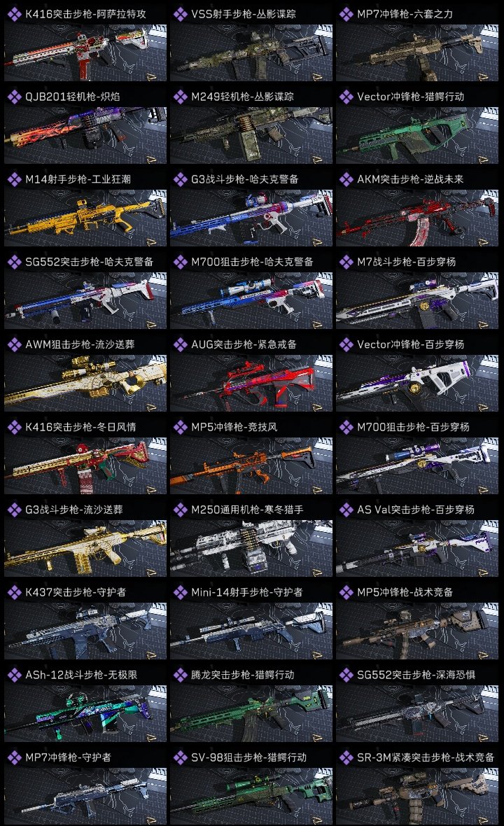Click purple rarity icon beside M250通用机枪-寒冬猎手
504x826 pixels.
tap(180, 510)
